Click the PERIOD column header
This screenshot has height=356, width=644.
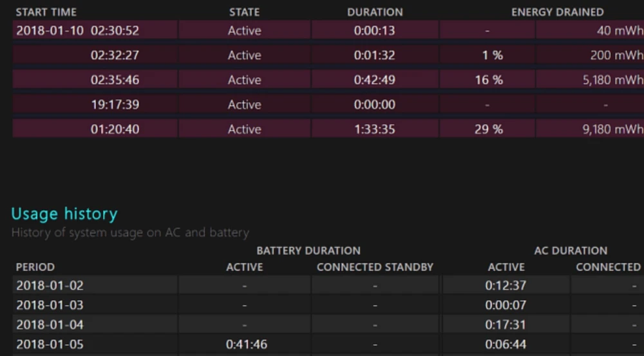point(35,267)
